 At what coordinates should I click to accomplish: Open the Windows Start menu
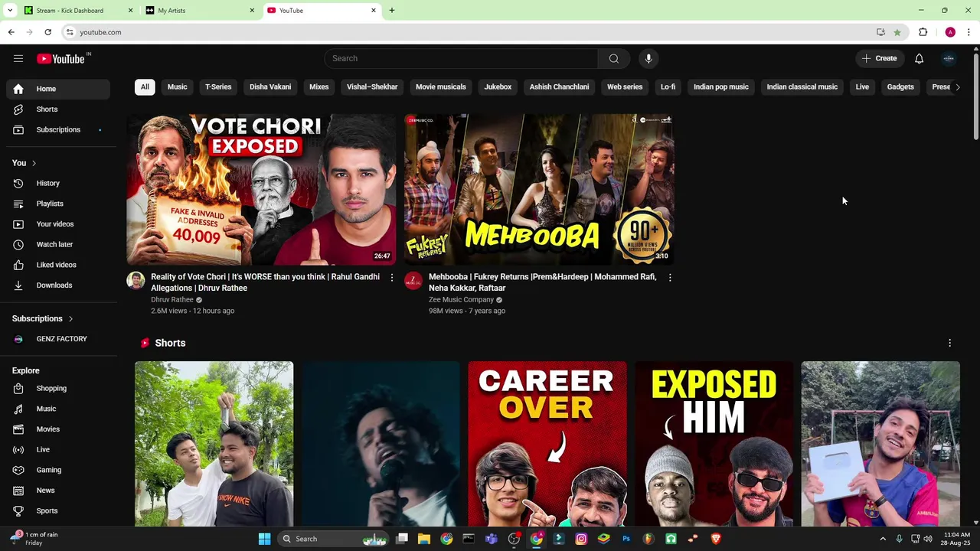[x=264, y=539]
